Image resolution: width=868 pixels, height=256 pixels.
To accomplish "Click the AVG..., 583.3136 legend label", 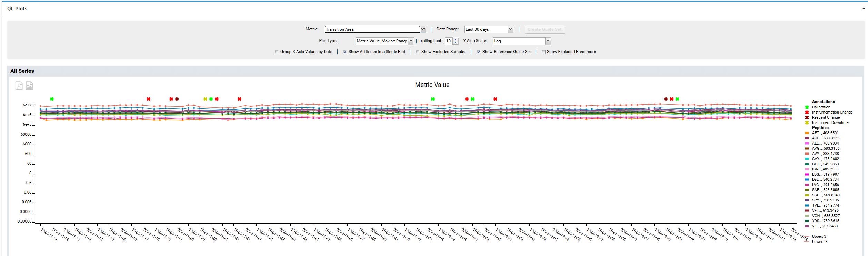I will pyautogui.click(x=826, y=148).
